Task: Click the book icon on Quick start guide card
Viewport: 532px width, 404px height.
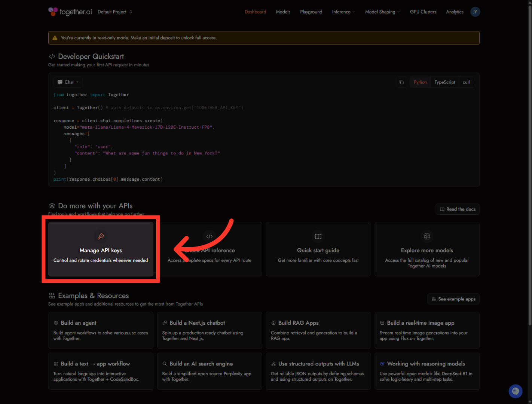Action: pos(318,236)
